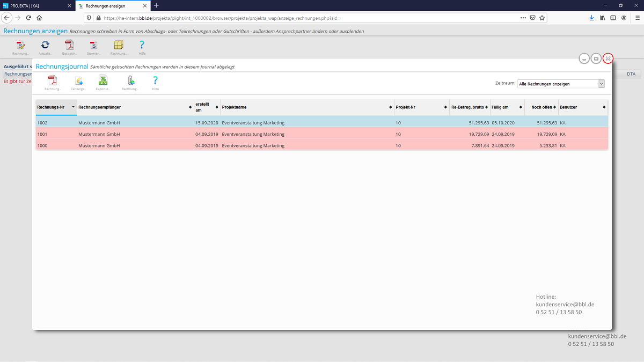Close the PROJEKTA | [KA] browser tab
644x362 pixels.
69,5
